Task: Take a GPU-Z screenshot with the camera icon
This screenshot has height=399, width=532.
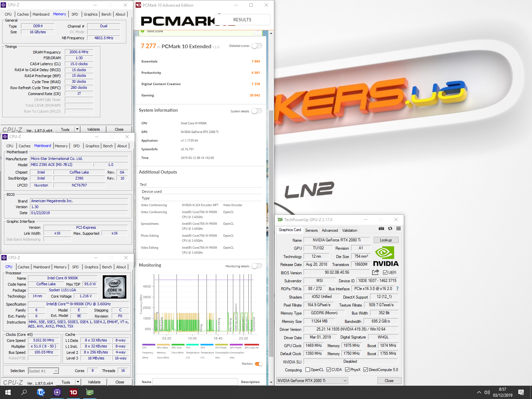Action: (381, 228)
